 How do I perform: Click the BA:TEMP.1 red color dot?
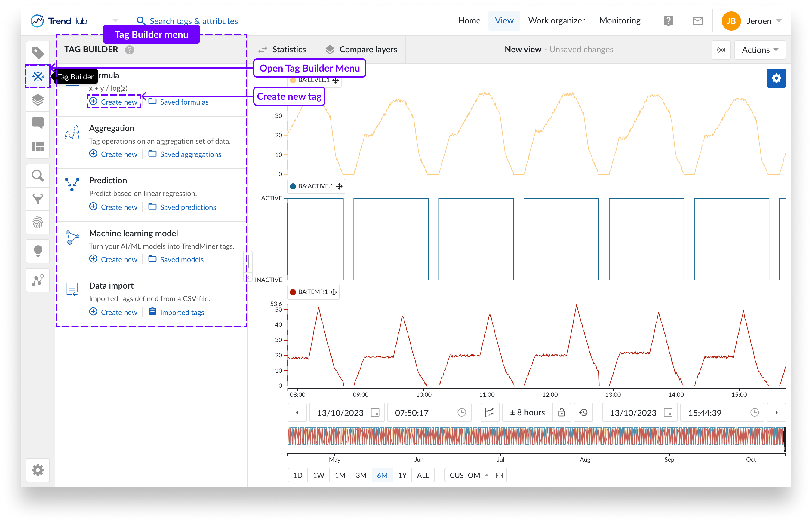click(293, 292)
